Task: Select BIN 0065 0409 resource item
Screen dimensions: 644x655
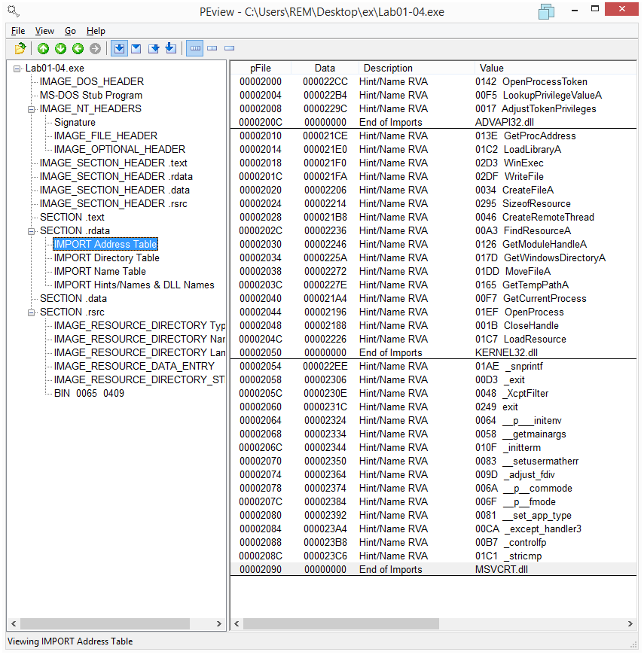Action: coord(89,394)
